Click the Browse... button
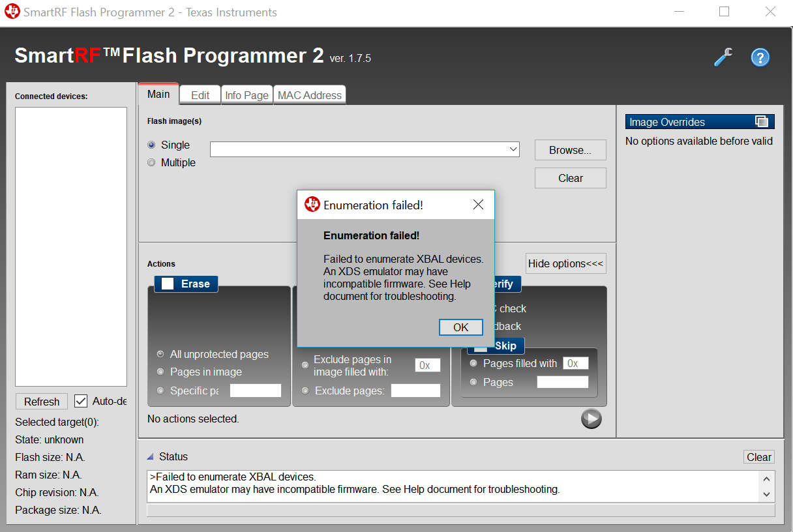The image size is (793, 532). pos(571,150)
